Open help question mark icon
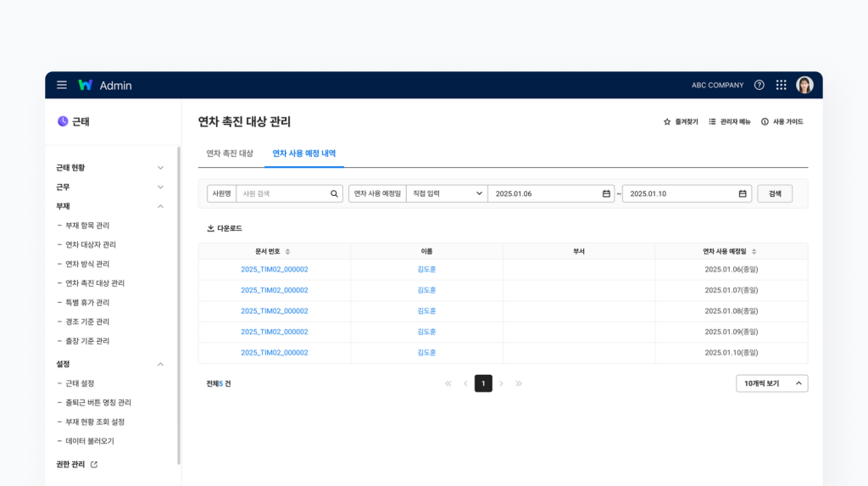 click(759, 85)
